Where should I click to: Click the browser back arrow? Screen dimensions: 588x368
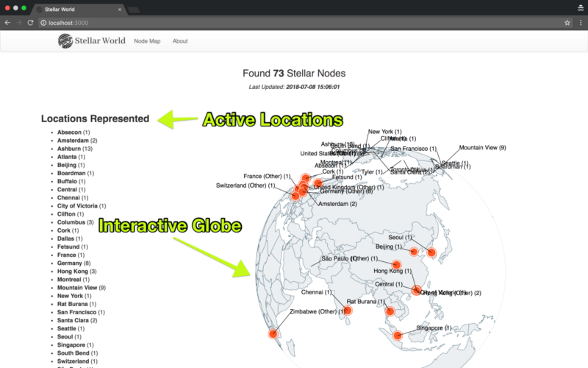pos(7,23)
